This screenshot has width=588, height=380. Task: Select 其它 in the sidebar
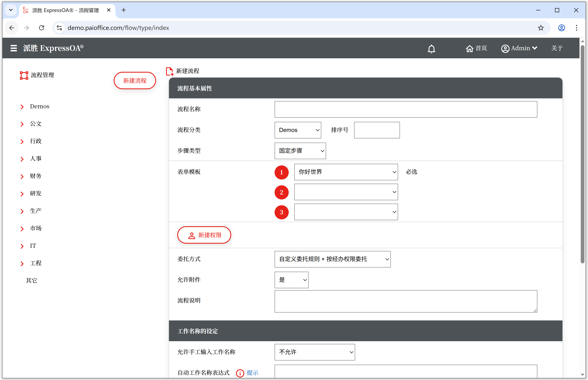[x=32, y=280]
